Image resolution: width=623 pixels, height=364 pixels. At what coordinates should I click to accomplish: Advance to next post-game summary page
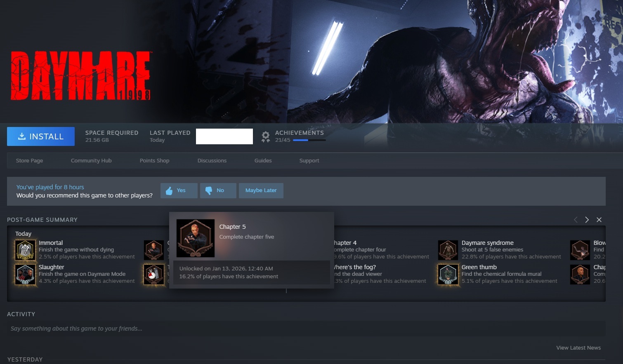point(587,220)
